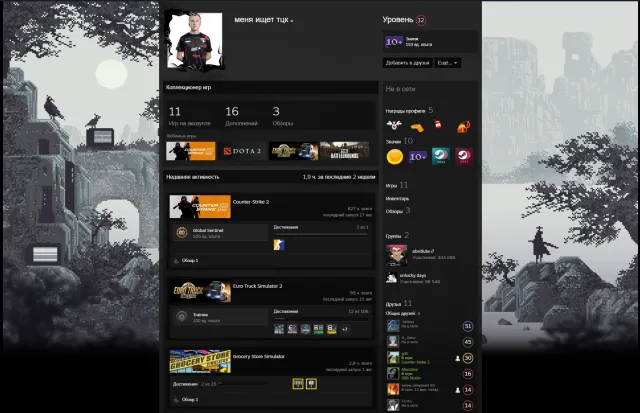This screenshot has height=413, width=640.
Task: Click the '16 Дополнений' stat
Action: point(241,116)
